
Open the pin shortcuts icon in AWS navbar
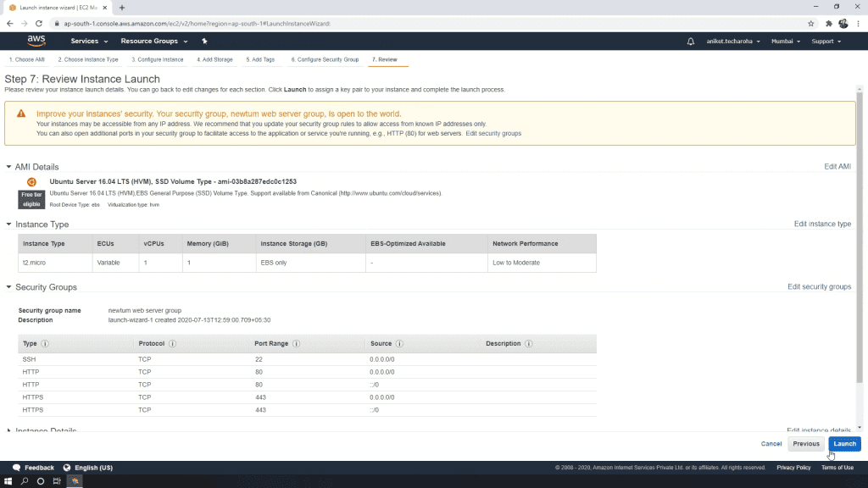(204, 41)
